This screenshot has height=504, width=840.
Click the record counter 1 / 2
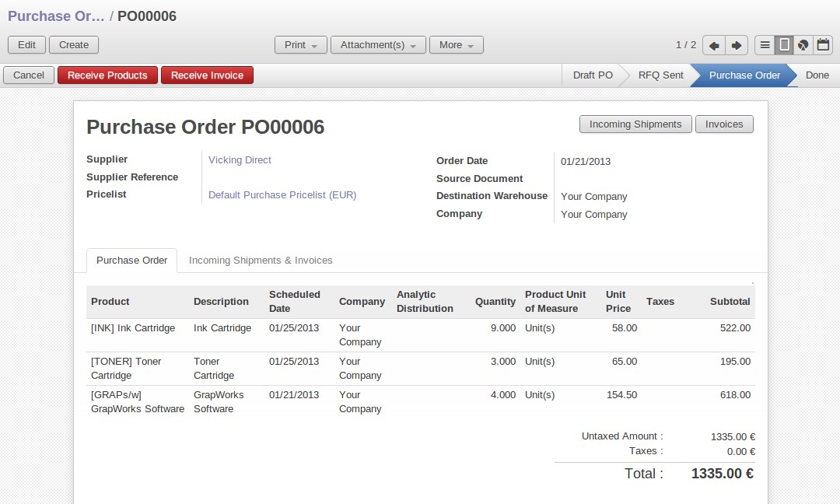[686, 45]
